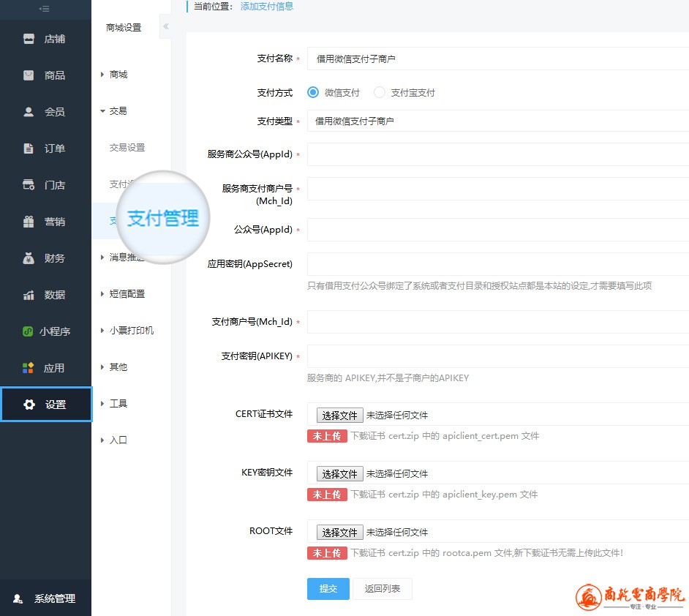
Task: Expand the 工具 section
Action: [x=102, y=403]
